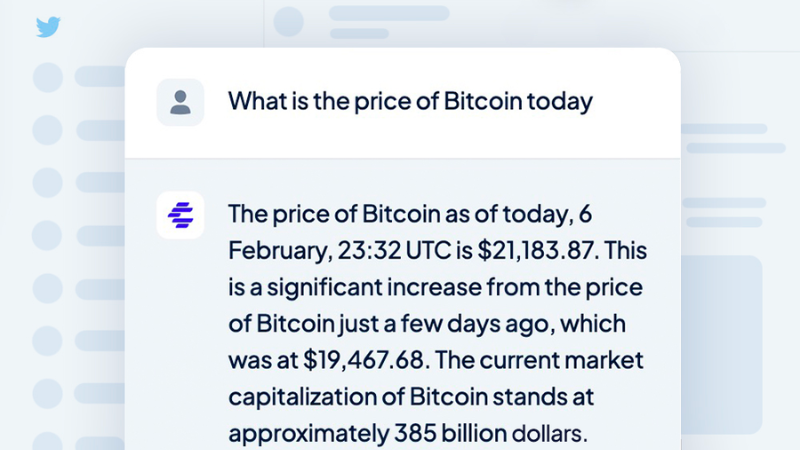Click the blurred sidebar circle directly below Twitter logo
This screenshot has height=450, width=800.
(x=48, y=77)
